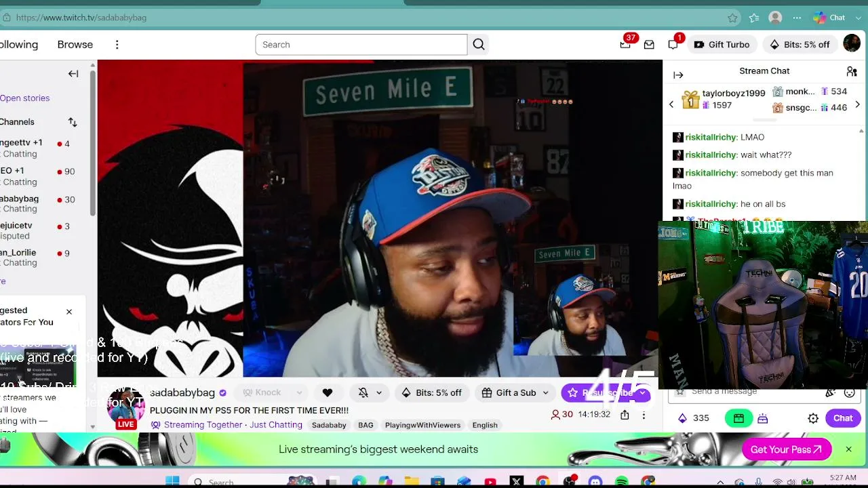The height and width of the screenshot is (488, 868).
Task: Open the chat community users icon
Action: tap(852, 71)
